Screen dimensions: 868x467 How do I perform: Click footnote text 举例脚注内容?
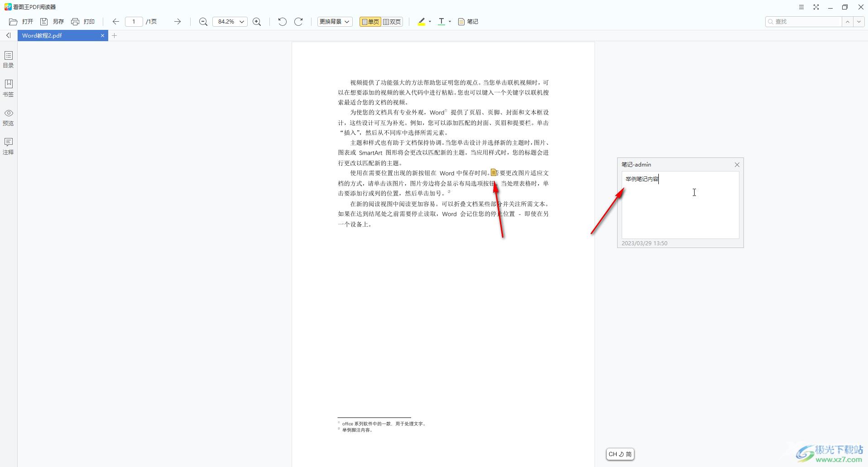[358, 430]
